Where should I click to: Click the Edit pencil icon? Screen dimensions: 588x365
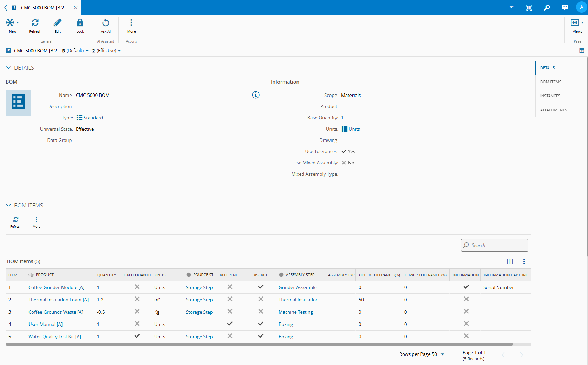(x=58, y=23)
